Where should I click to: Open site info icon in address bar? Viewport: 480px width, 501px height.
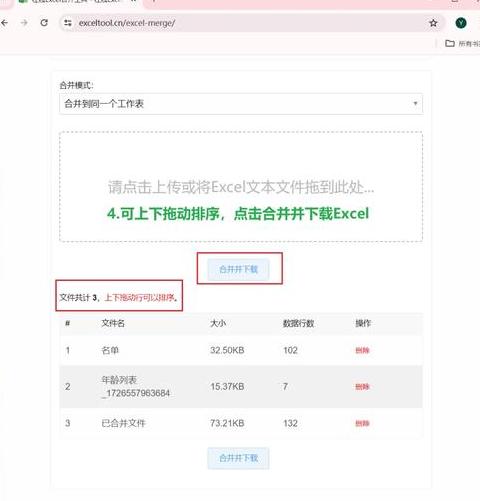point(68,23)
